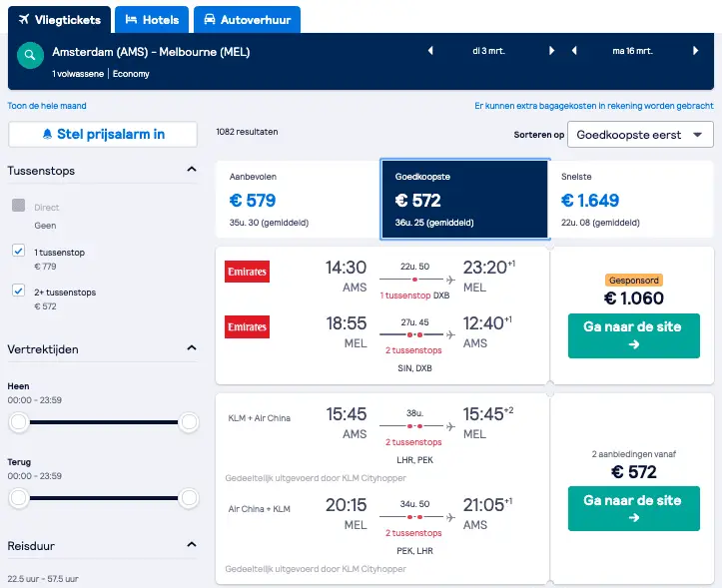Open the Sorteren op dropdown

click(x=640, y=135)
